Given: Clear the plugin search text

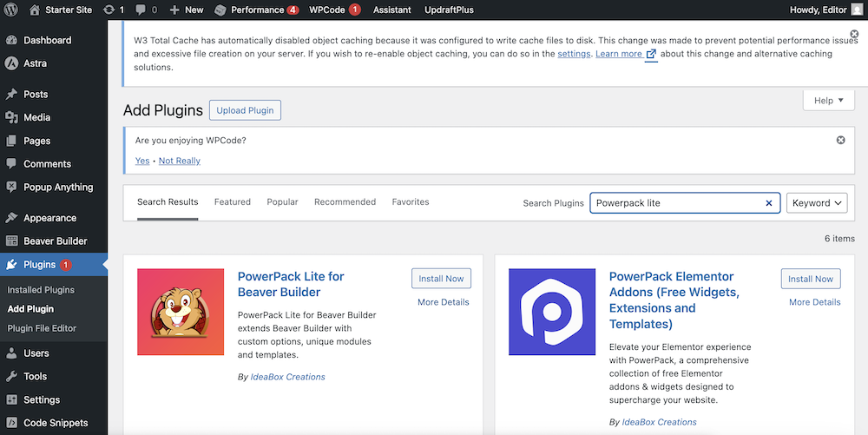Looking at the screenshot, I should point(769,203).
